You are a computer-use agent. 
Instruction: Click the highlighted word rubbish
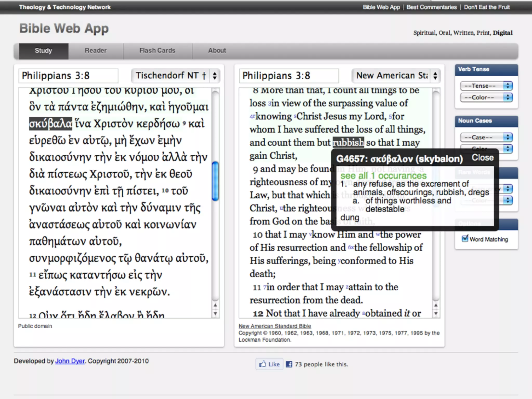pos(348,142)
